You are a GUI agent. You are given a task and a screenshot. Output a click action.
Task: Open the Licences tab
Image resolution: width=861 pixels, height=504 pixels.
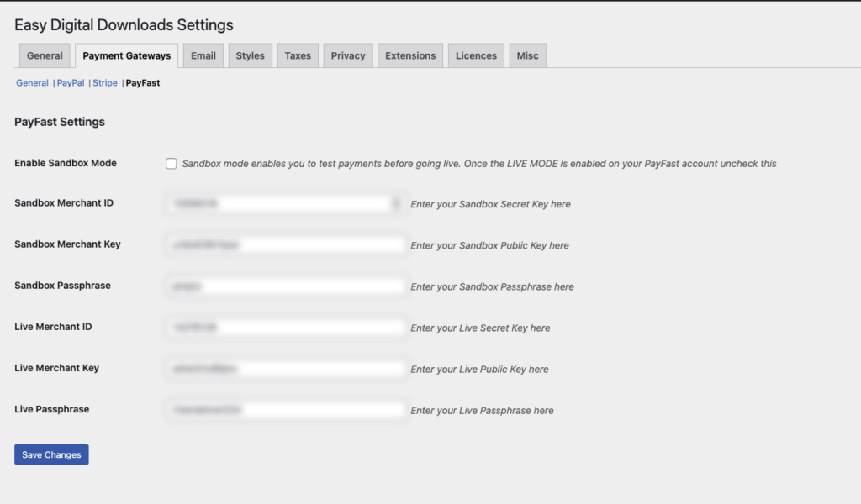pos(475,55)
